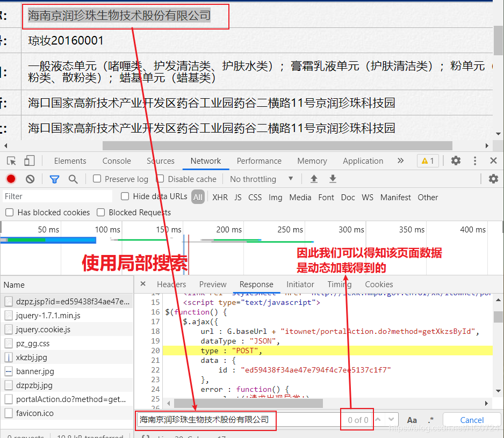Filter requests by Font
Viewport: 504px width, 438px height.
326,197
